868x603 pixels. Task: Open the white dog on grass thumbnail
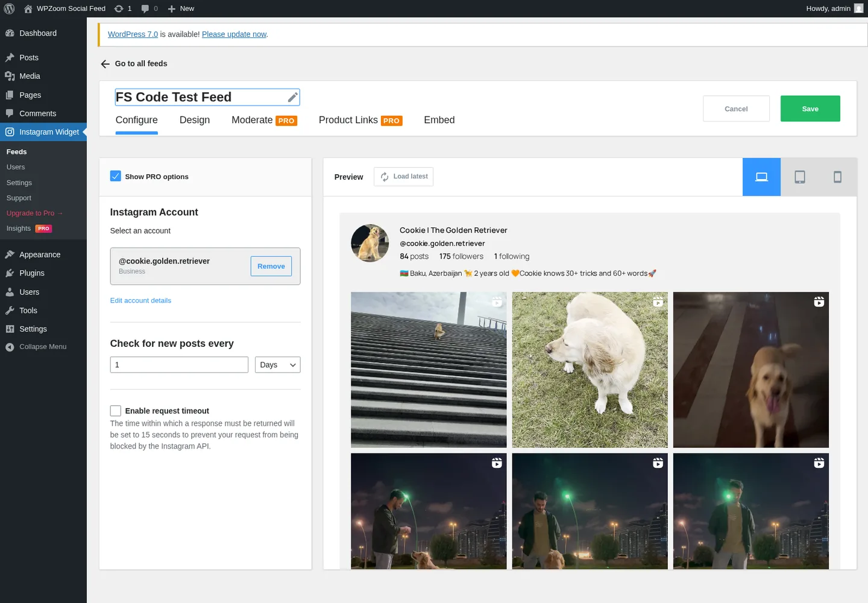click(x=590, y=370)
